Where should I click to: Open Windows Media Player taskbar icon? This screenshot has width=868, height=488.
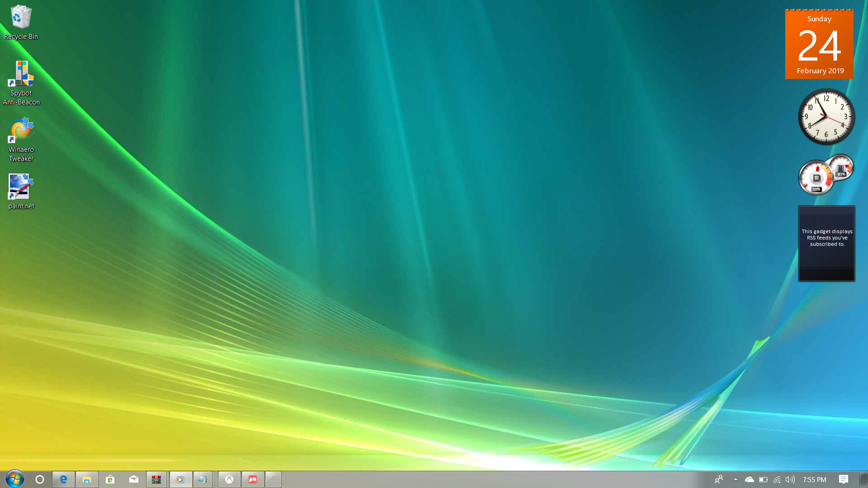(x=180, y=479)
